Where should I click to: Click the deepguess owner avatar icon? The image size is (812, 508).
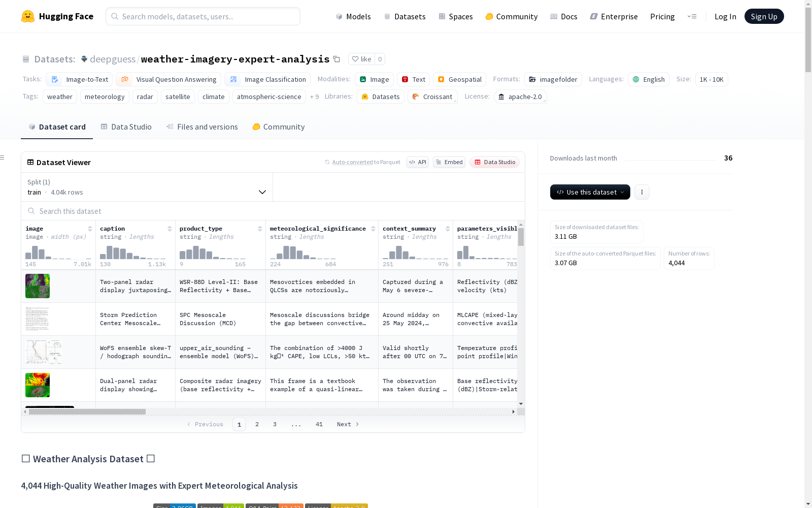[x=84, y=59]
